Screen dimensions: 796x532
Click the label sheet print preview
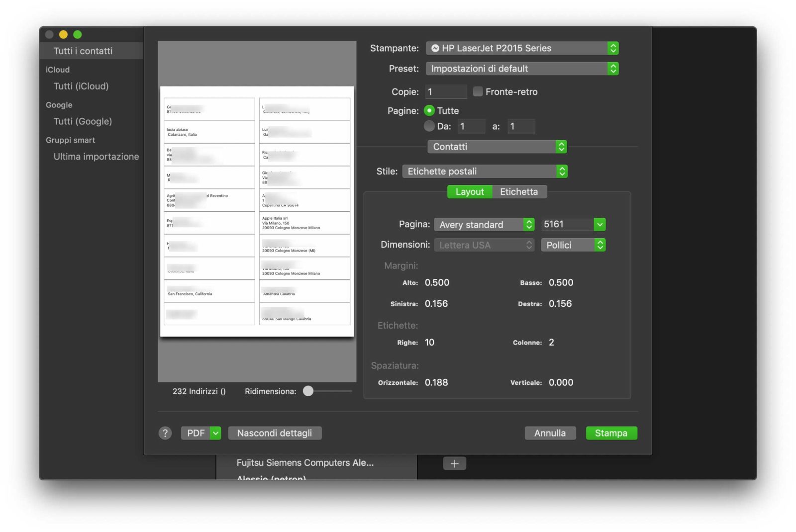click(x=257, y=211)
